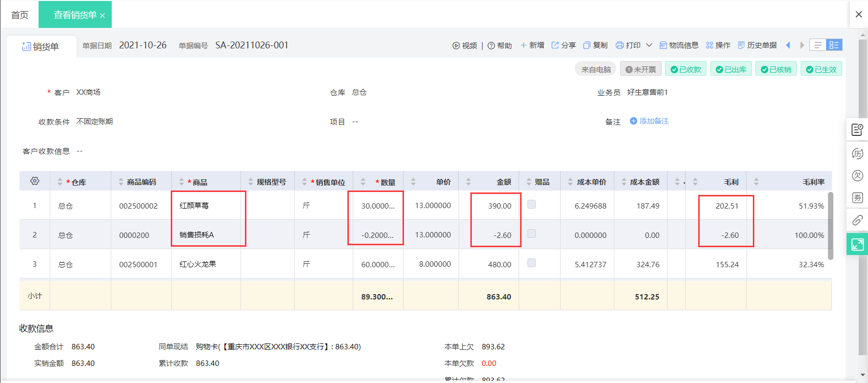Click the table vertical scrollbar
The image size is (868, 383).
click(830, 226)
